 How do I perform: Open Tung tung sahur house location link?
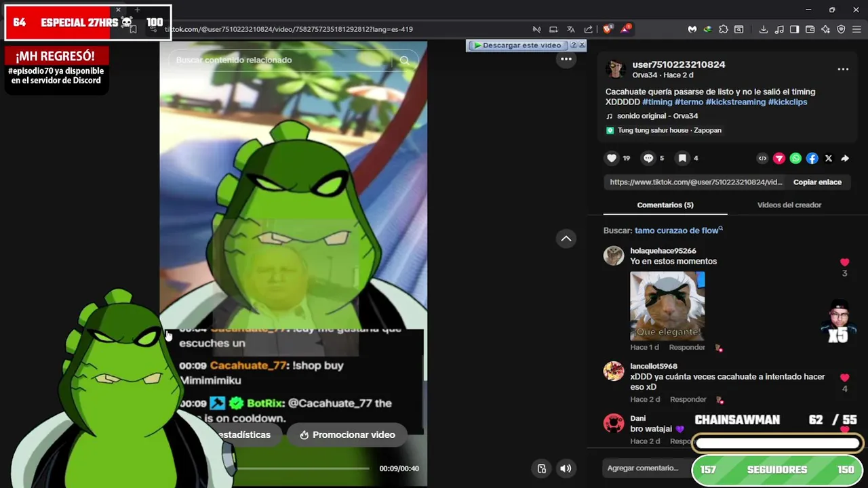669,130
